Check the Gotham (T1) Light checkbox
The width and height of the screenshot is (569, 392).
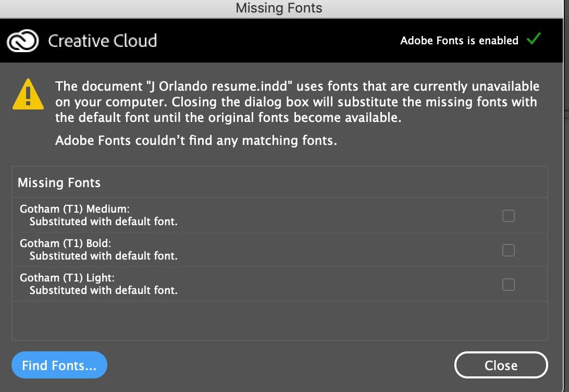click(x=509, y=285)
